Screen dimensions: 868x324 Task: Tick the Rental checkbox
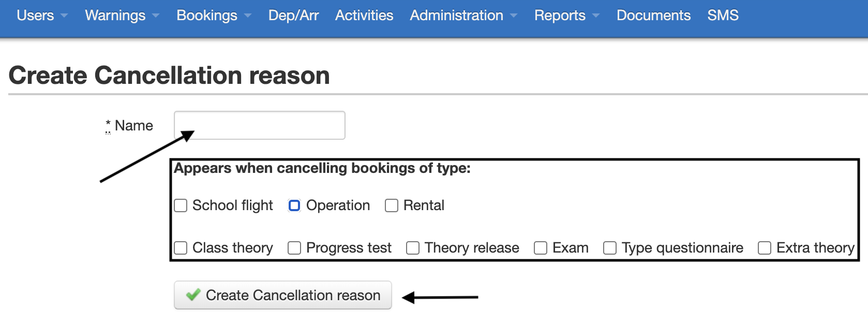pos(391,205)
